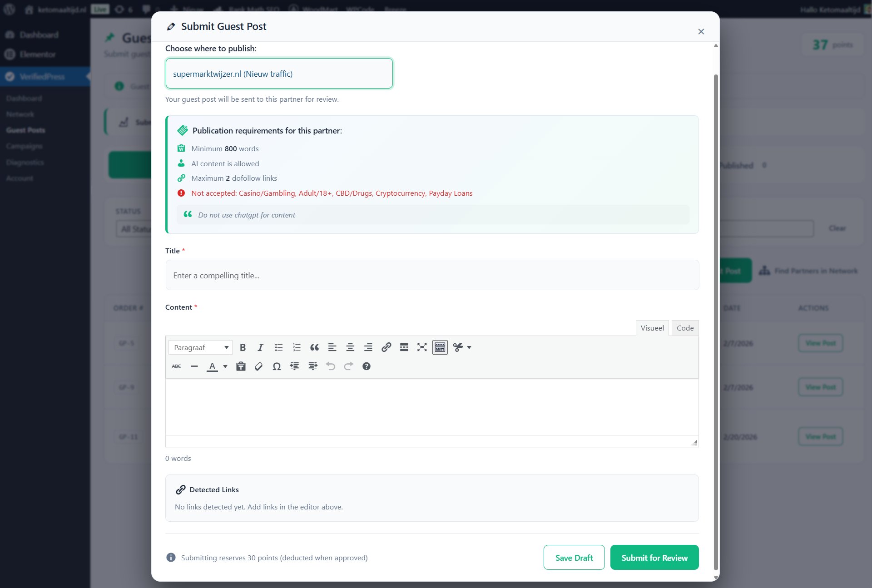Insert a blockquote
Image resolution: width=872 pixels, height=588 pixels.
coord(315,347)
